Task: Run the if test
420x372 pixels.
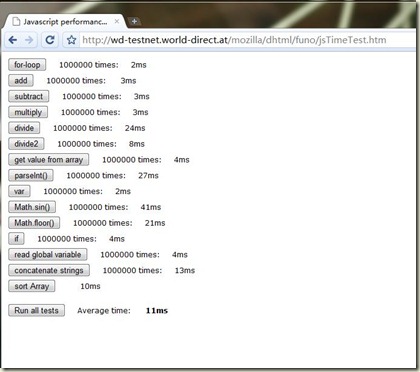Action: tap(16, 239)
